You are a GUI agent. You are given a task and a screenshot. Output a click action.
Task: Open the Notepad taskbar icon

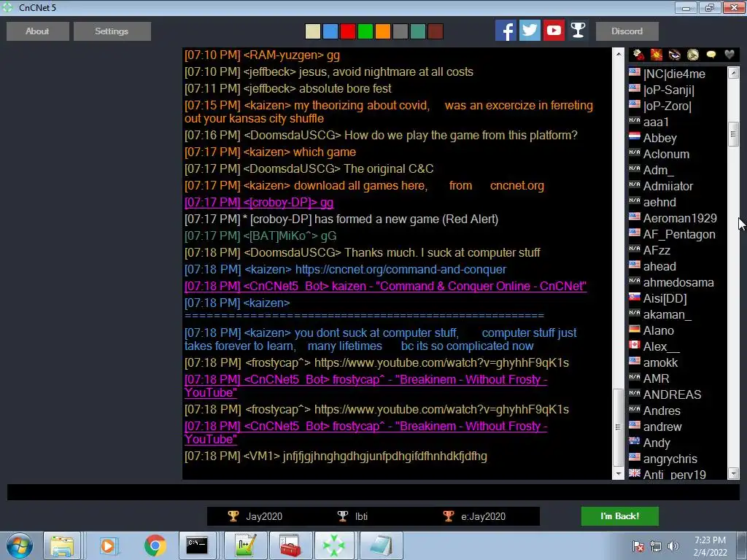(381, 545)
